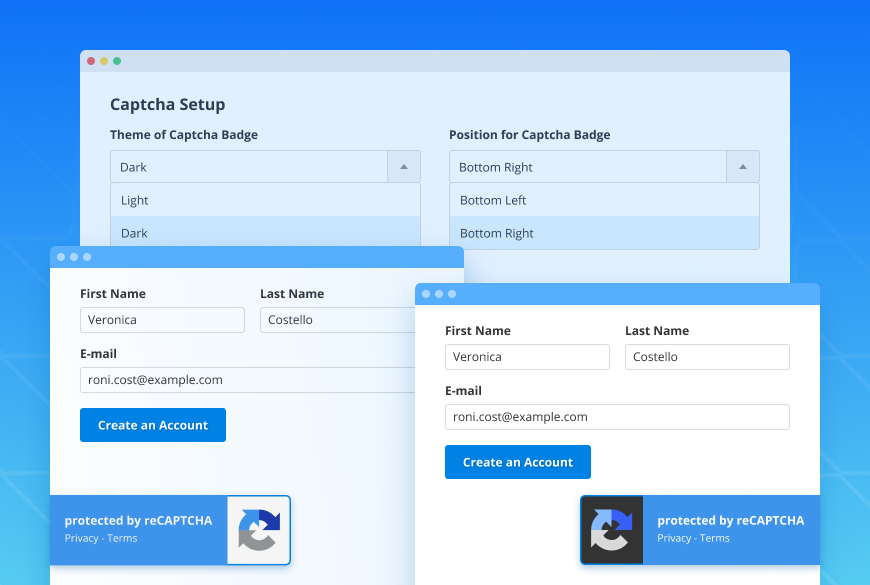The height and width of the screenshot is (585, 870).
Task: Click the reCAPTCHA logo on the dark badge
Action: [612, 530]
